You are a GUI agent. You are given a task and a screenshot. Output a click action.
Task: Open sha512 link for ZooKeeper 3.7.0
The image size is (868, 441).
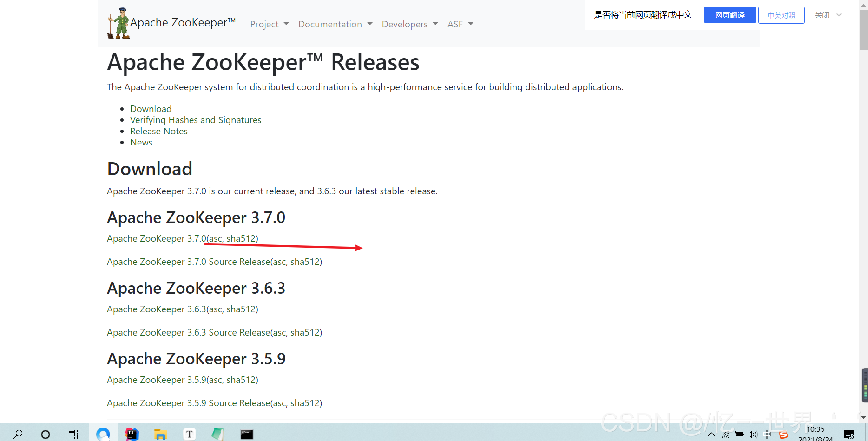[240, 238]
